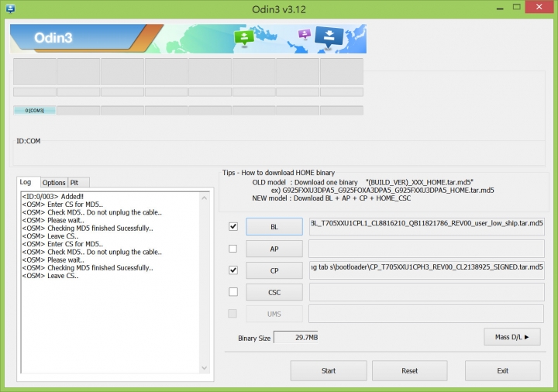Image resolution: width=558 pixels, height=392 pixels.
Task: Click the first 'Checking MD5 finished Sucessfully..' log line
Action: click(88, 229)
